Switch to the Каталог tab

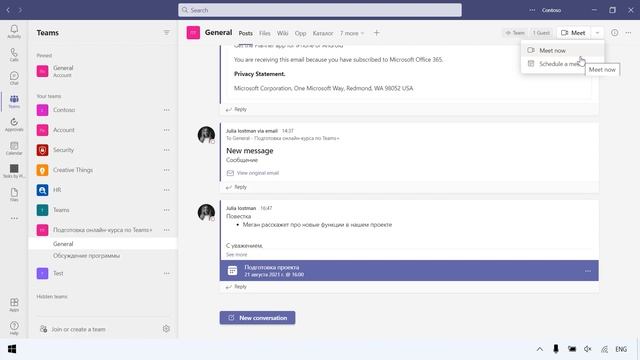point(323,33)
